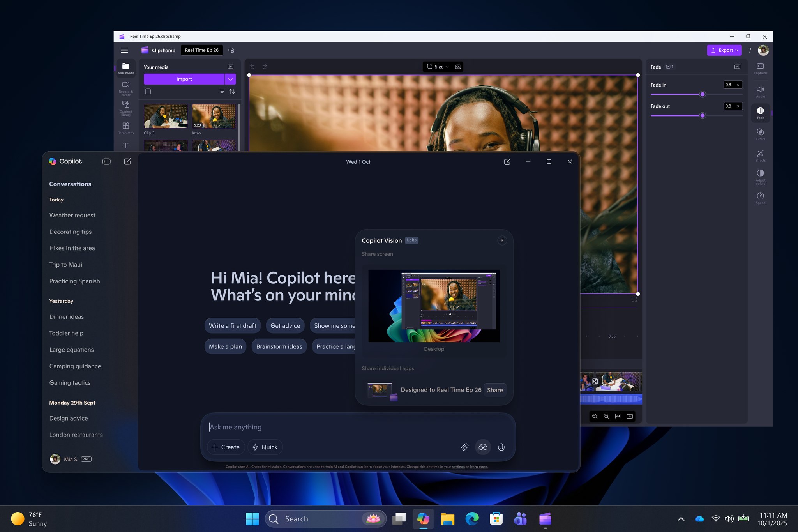Select the Clip 3 media thumbnail

[x=166, y=116]
